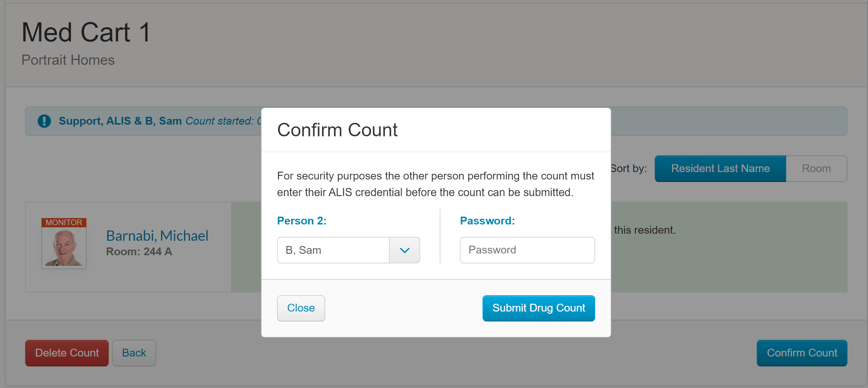Click the Portrait Homes subtitle
This screenshot has height=388, width=868.
[x=68, y=60]
